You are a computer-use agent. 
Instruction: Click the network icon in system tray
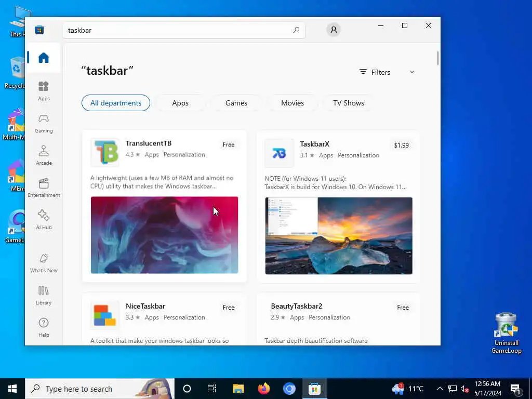click(x=453, y=389)
